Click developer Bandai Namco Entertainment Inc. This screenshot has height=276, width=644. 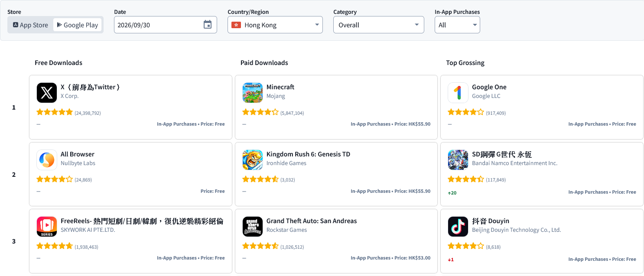(x=515, y=163)
